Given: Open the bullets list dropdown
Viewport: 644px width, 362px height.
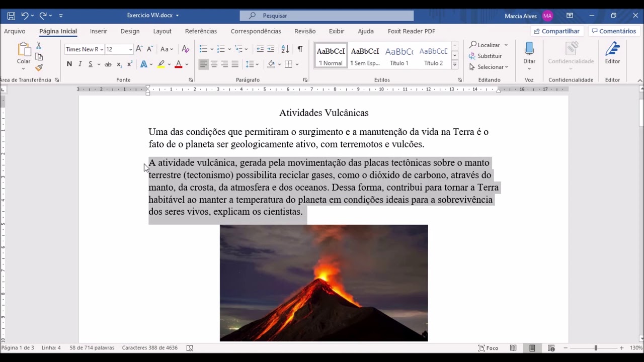Looking at the screenshot, I should click(x=212, y=49).
